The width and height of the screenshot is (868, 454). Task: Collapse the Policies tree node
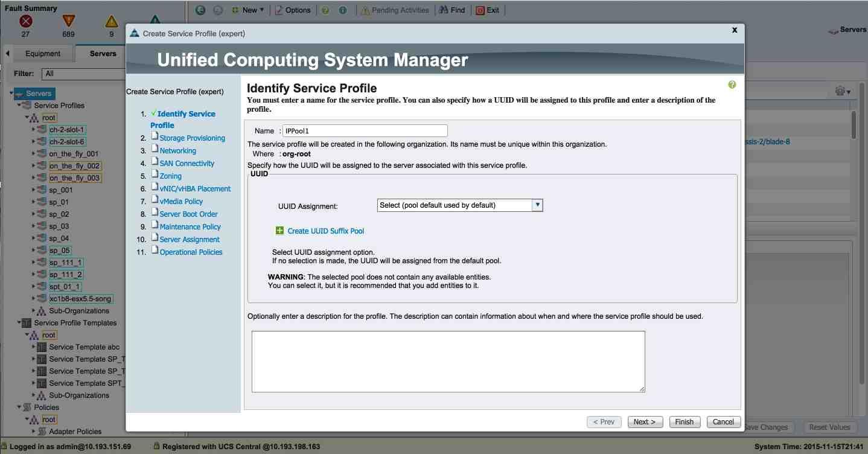[x=19, y=408]
